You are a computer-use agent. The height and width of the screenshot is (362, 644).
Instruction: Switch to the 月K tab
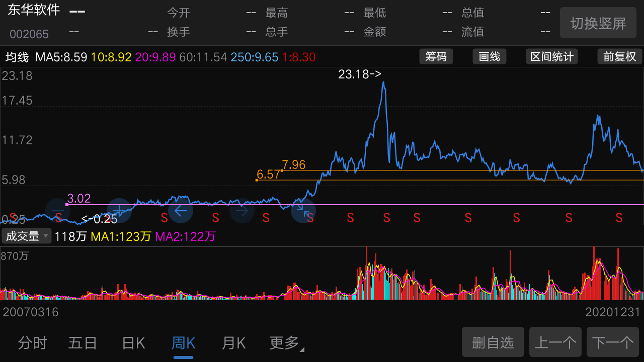pos(233,343)
